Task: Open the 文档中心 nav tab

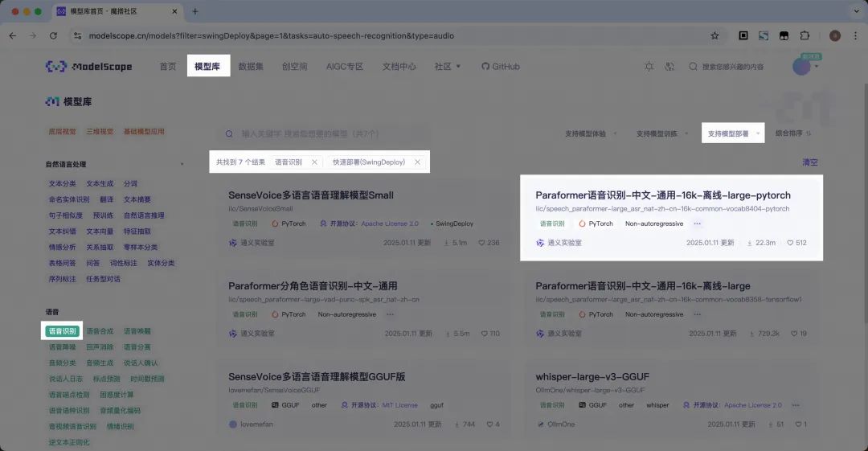Action: tap(399, 67)
